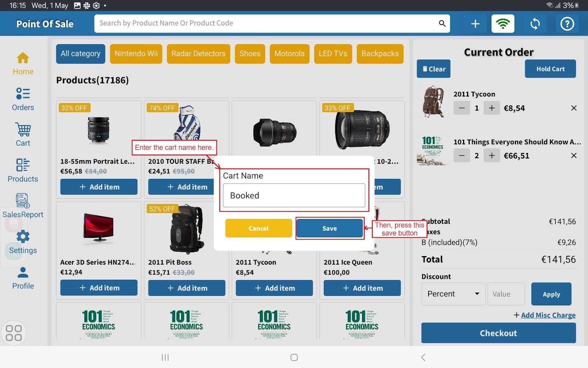Viewport: 588px width, 368px height.
Task: Open SalesReport from the sidebar
Action: pyautogui.click(x=23, y=206)
